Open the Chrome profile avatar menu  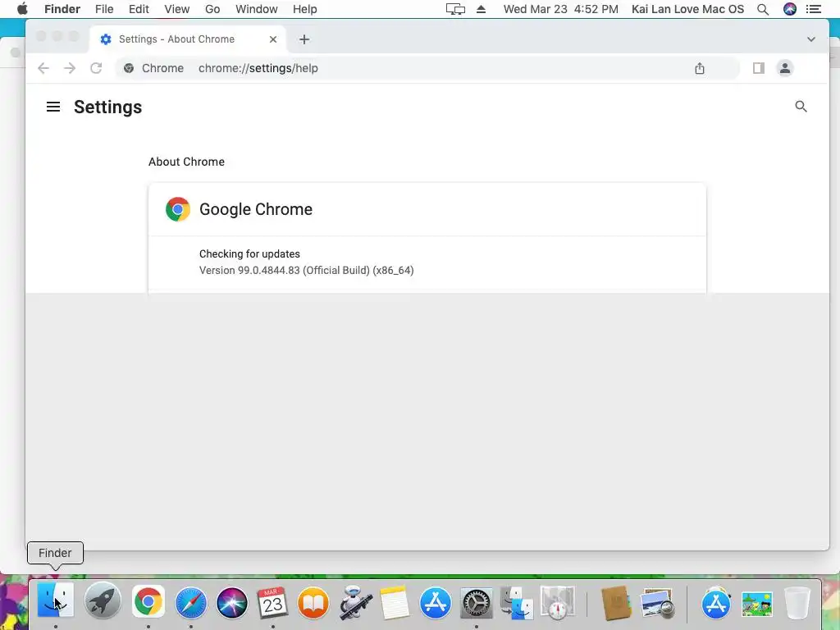click(785, 68)
